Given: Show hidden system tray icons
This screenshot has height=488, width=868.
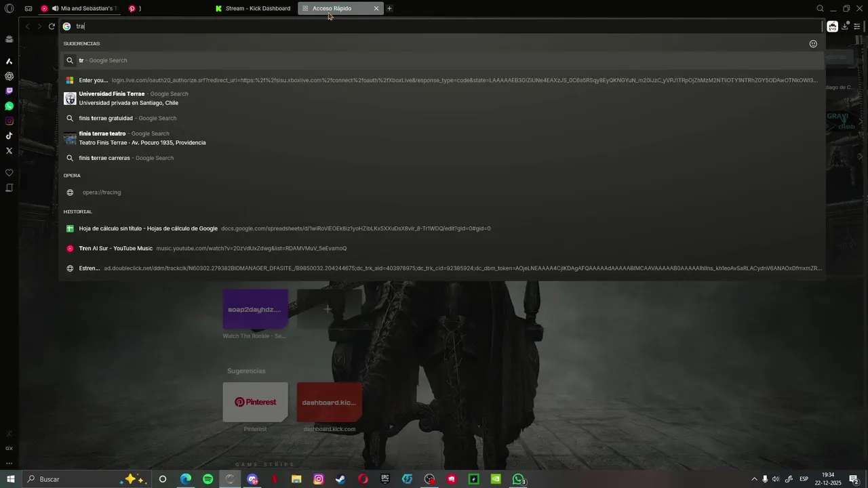Looking at the screenshot, I should pyautogui.click(x=754, y=479).
